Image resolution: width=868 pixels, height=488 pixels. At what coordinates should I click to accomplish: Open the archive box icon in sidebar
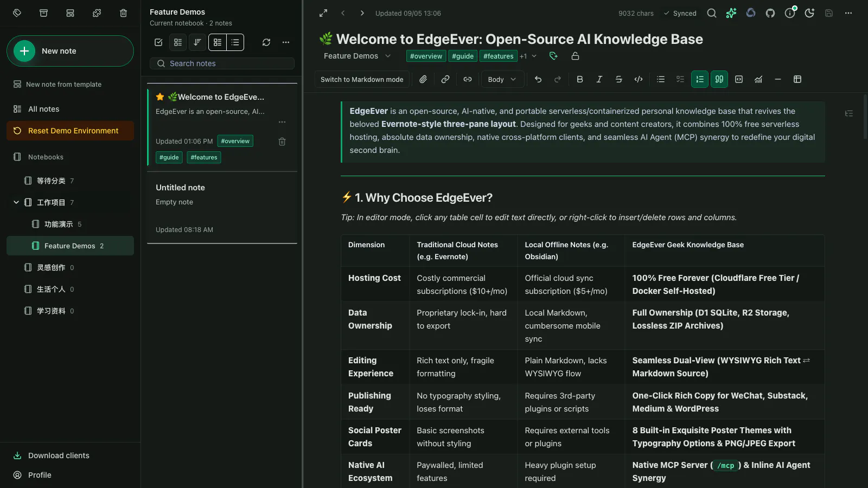(44, 13)
